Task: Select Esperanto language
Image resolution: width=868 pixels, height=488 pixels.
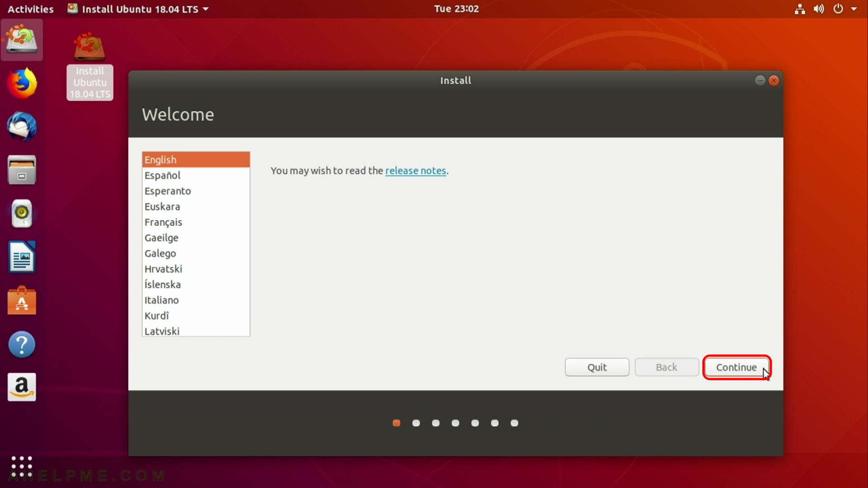Action: [196, 191]
